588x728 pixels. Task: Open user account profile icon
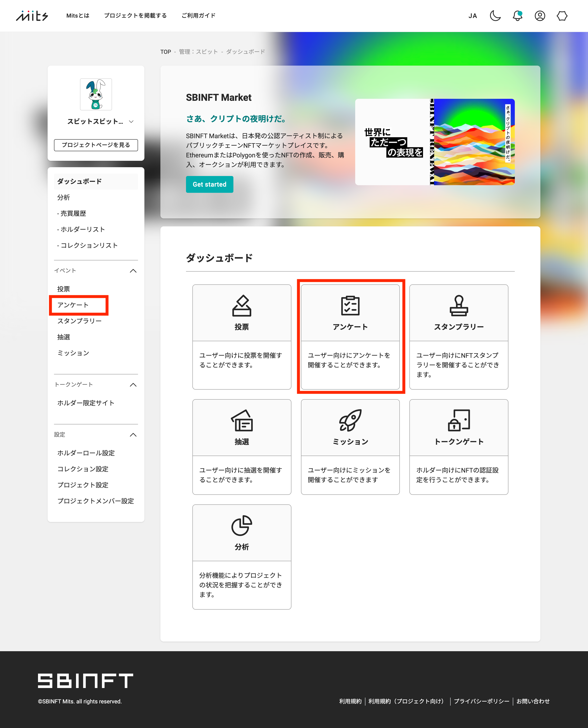click(x=540, y=16)
